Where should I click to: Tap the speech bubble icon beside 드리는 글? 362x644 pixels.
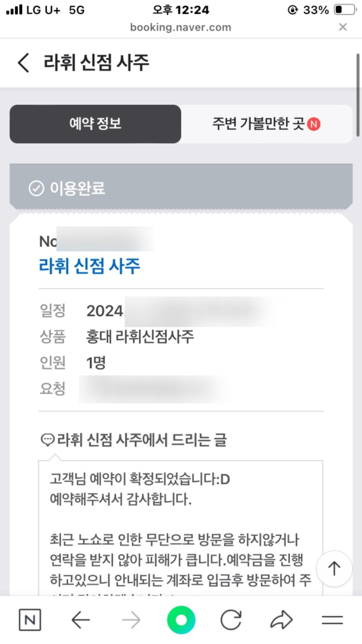tap(47, 440)
